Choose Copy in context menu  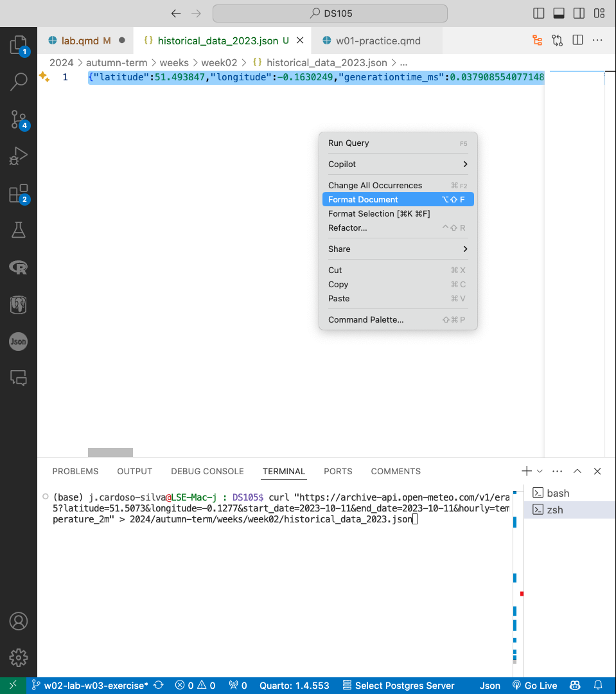pos(398,285)
